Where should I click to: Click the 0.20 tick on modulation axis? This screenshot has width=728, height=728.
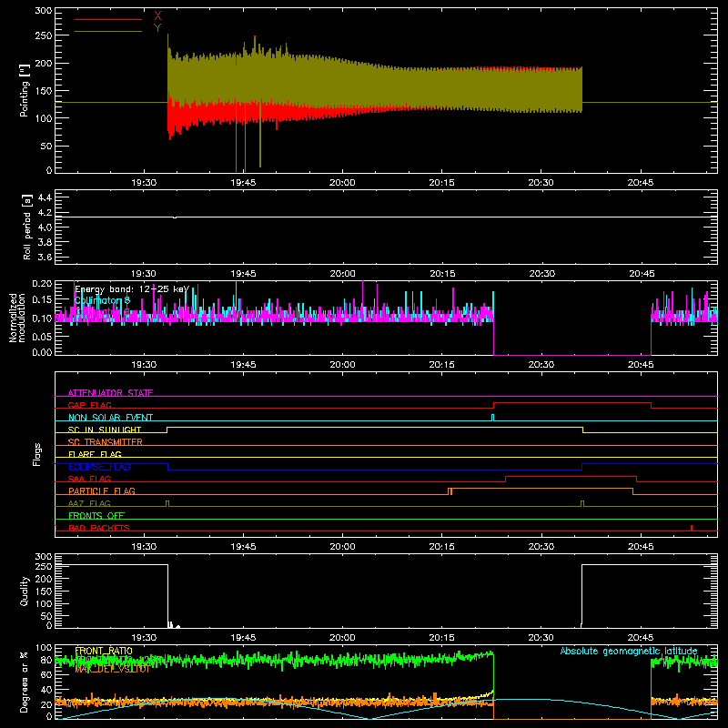coord(42,284)
